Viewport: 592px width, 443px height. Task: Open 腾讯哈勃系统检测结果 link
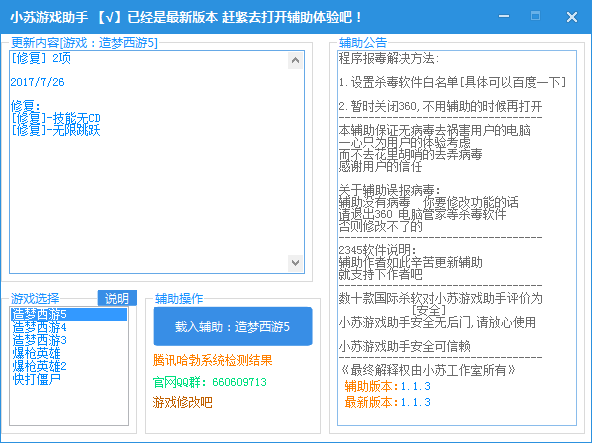(x=213, y=360)
